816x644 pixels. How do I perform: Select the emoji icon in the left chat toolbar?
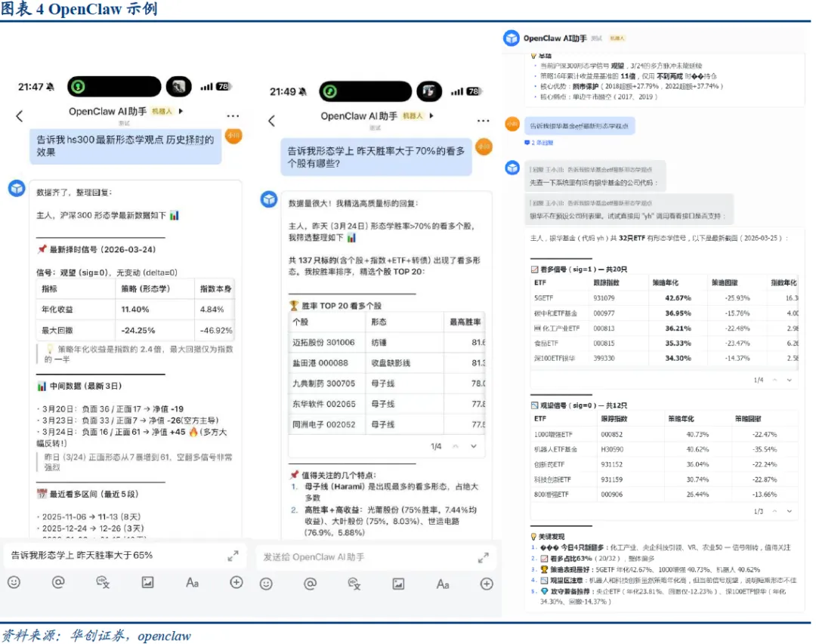[14, 581]
